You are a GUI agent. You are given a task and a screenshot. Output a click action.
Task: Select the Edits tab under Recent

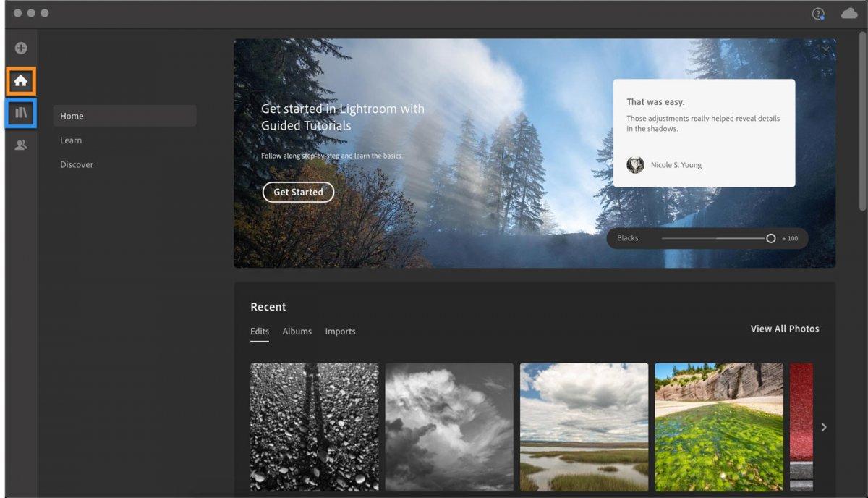coord(260,332)
